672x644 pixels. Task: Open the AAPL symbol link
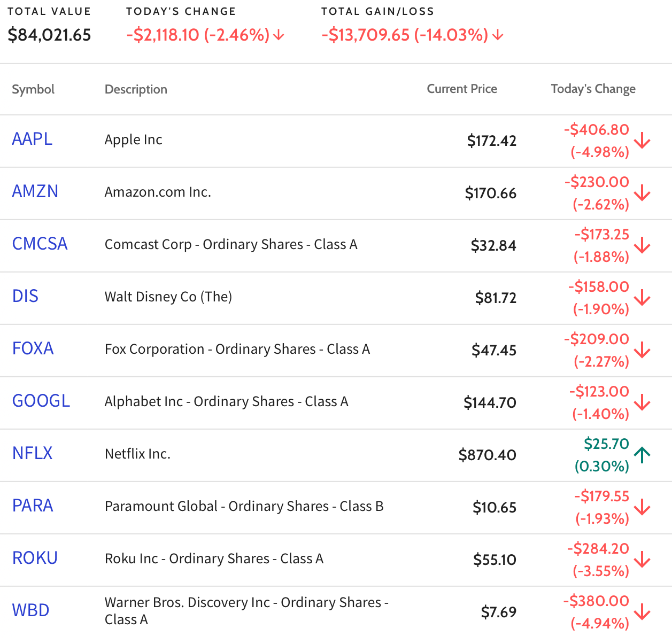coord(32,139)
